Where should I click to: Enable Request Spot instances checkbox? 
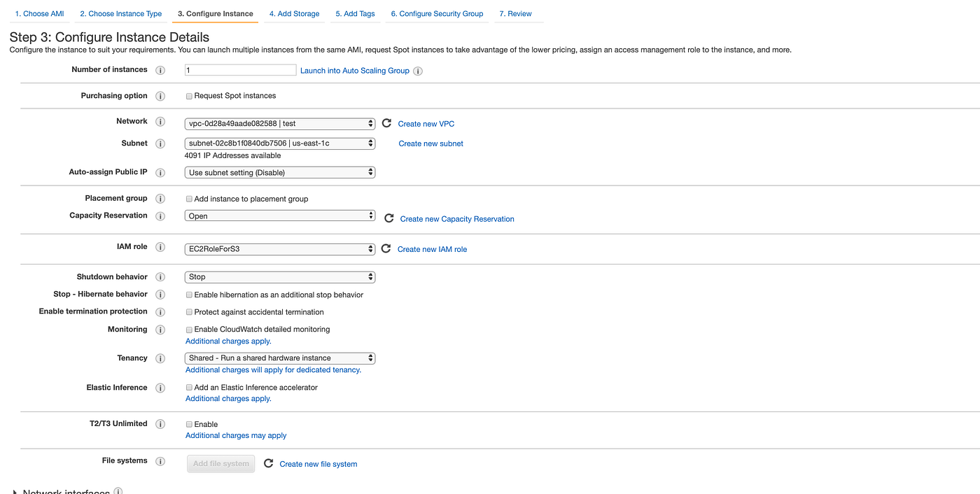(x=189, y=96)
